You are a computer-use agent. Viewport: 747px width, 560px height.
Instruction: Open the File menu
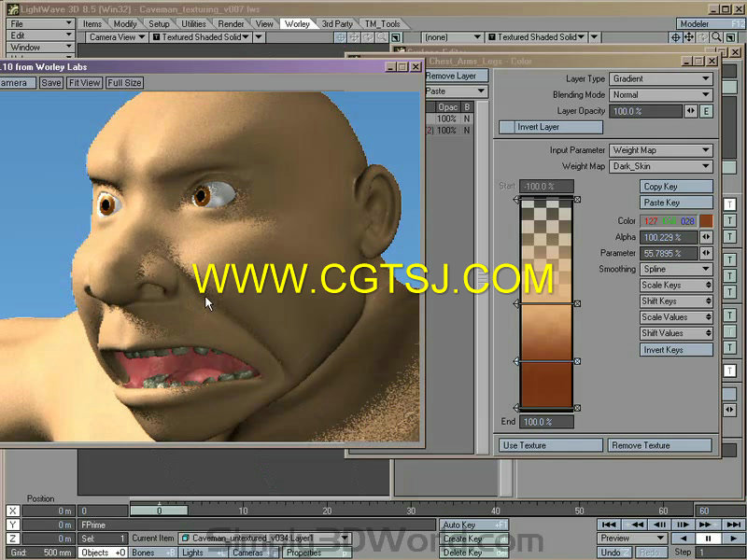[40, 23]
